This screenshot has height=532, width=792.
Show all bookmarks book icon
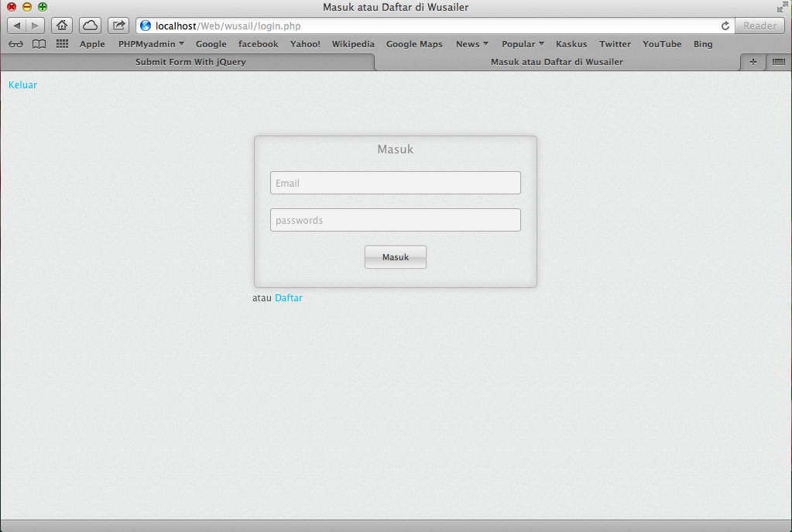pos(39,44)
